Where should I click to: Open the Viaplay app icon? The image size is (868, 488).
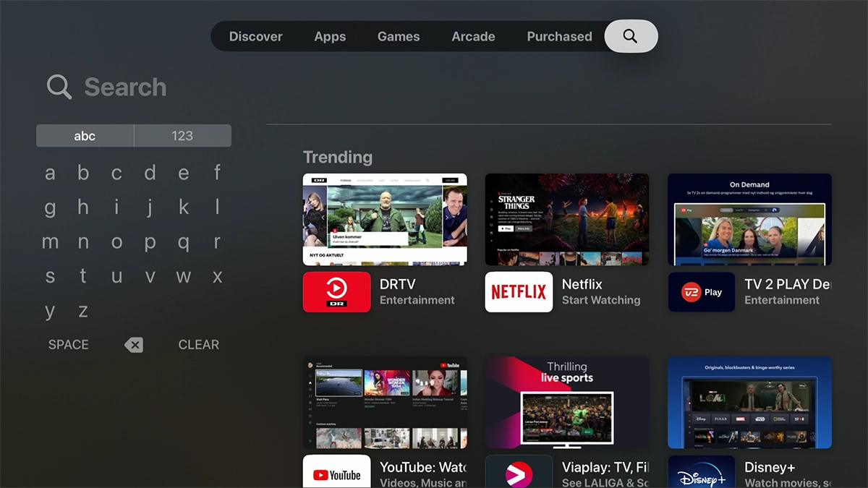tap(519, 472)
